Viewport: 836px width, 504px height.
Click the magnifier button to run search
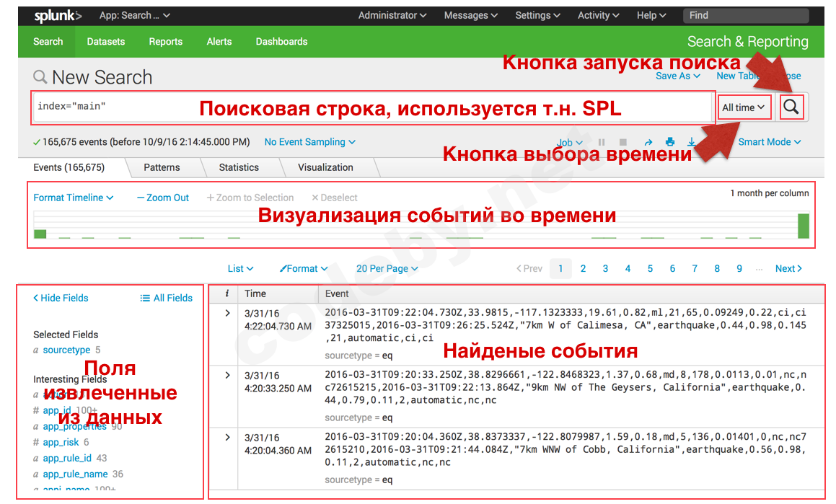(x=791, y=107)
